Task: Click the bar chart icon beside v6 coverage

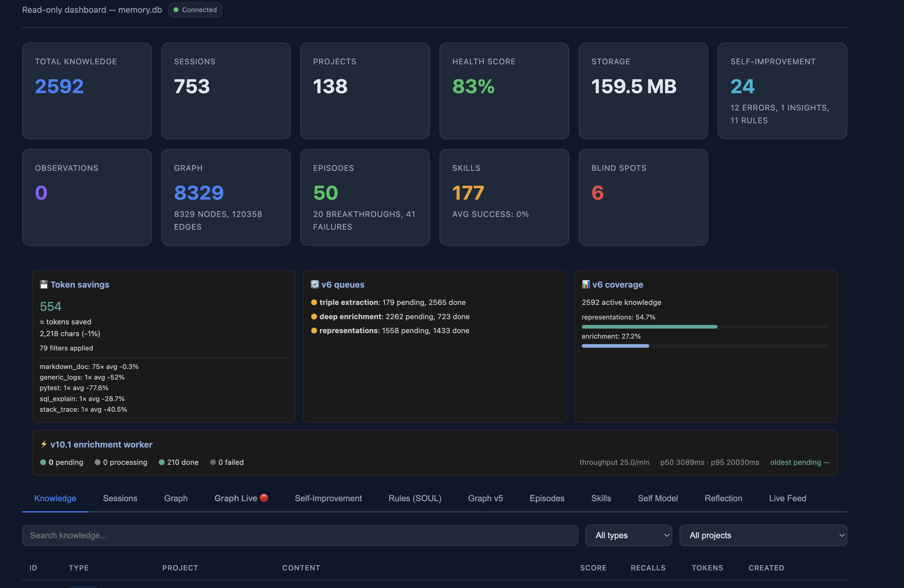Action: 586,285
